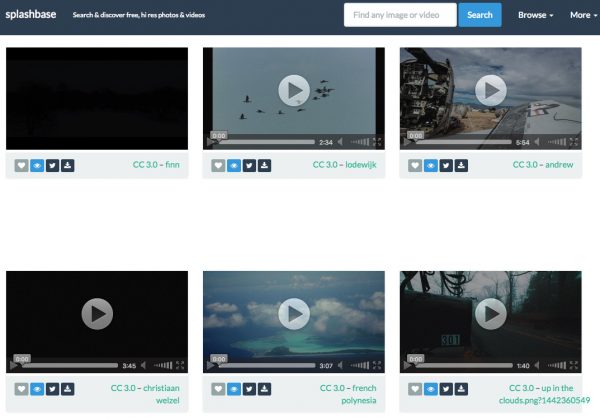Share the andrew video on Twitter

pos(446,165)
